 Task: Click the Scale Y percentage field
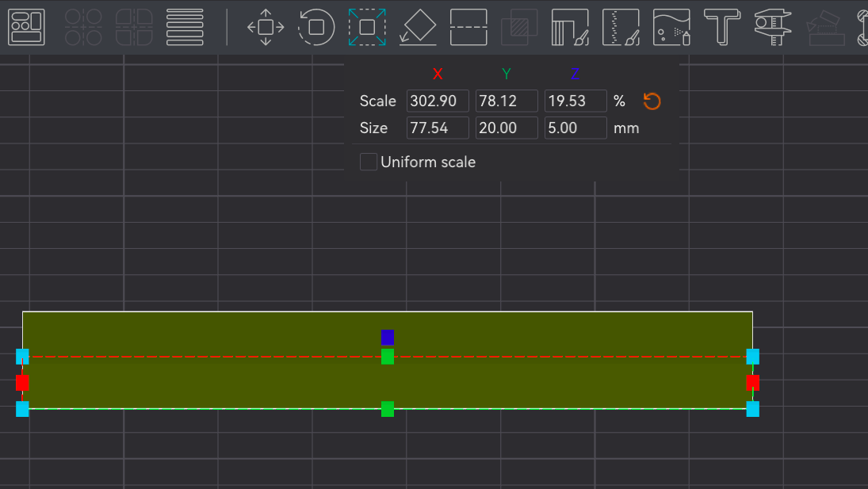coord(507,101)
